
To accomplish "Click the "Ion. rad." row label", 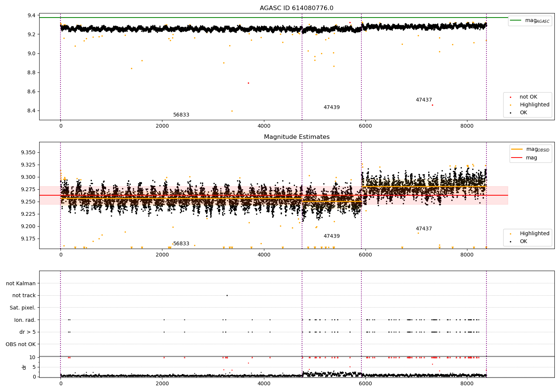I will click(x=25, y=320).
